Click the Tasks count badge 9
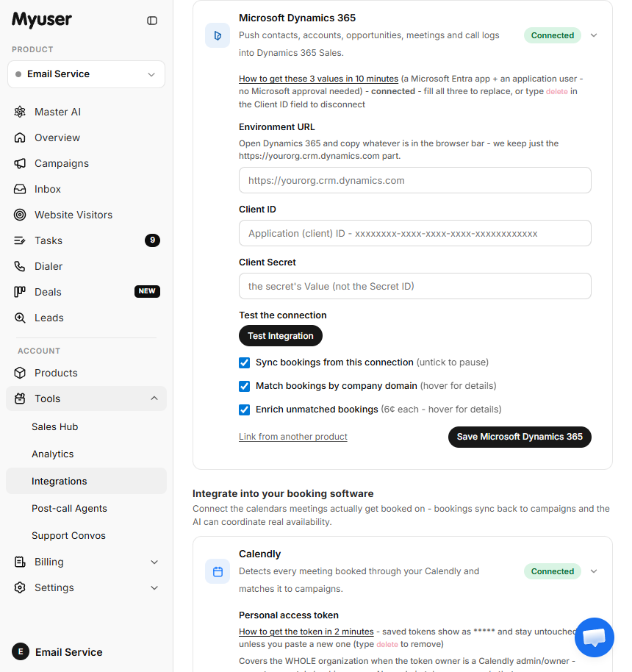 (x=153, y=240)
